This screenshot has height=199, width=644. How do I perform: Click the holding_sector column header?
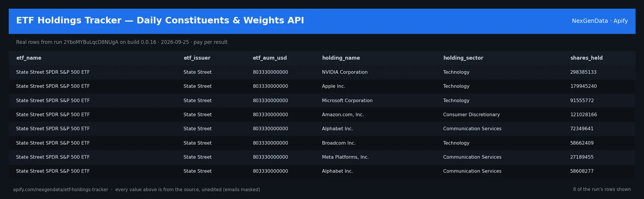click(x=463, y=58)
